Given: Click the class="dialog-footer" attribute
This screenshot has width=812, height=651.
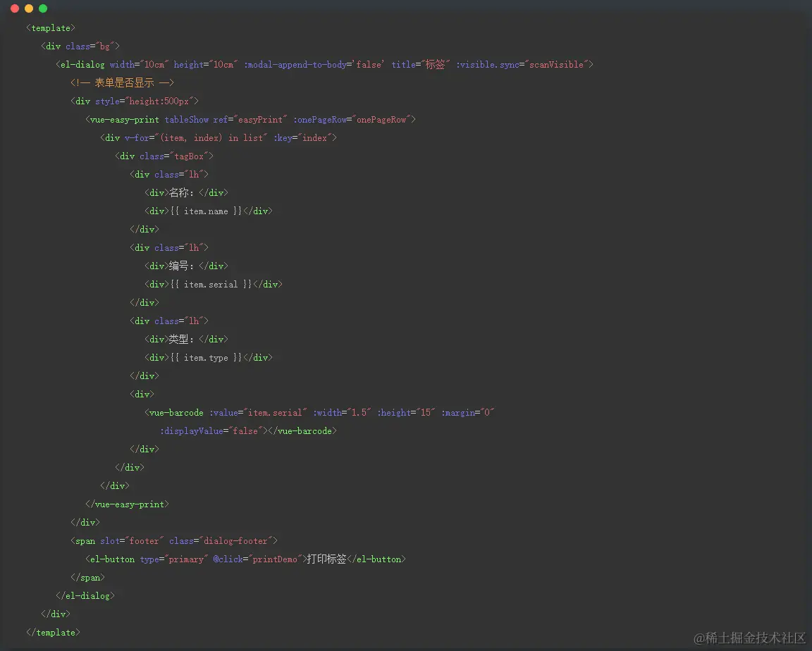Looking at the screenshot, I should click(x=221, y=541).
